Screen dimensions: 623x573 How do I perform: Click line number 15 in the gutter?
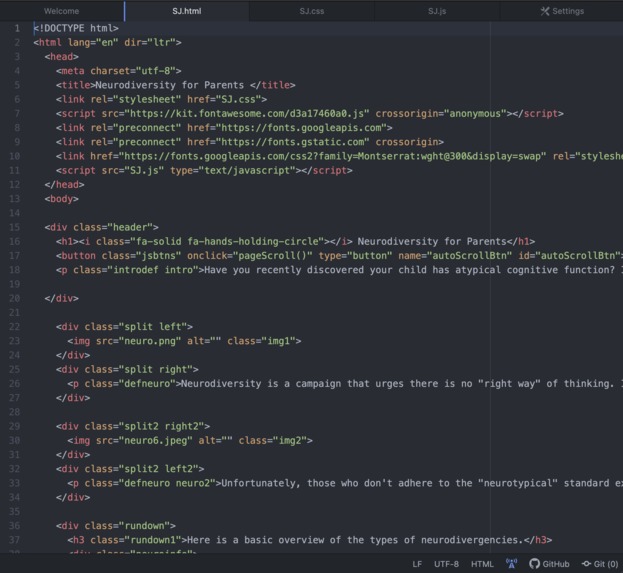click(15, 227)
